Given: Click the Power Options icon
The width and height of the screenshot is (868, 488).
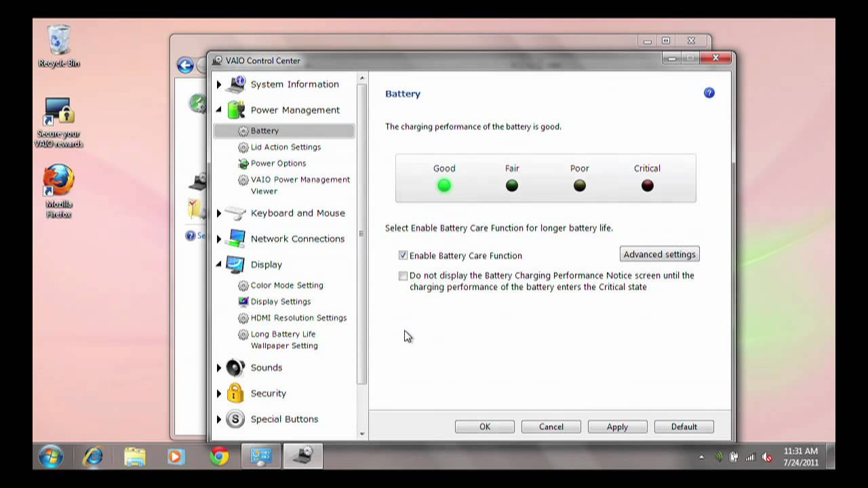Looking at the screenshot, I should point(243,163).
